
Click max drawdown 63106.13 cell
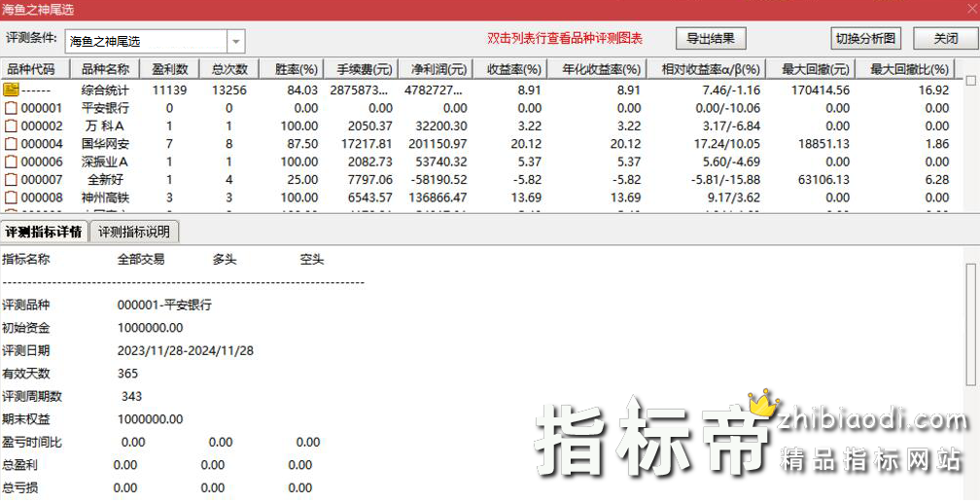click(823, 180)
